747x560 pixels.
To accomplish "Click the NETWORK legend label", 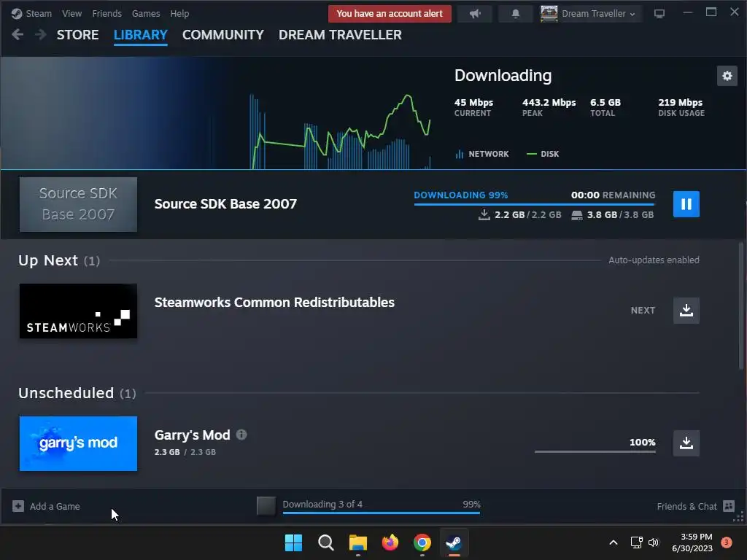I will pyautogui.click(x=488, y=154).
